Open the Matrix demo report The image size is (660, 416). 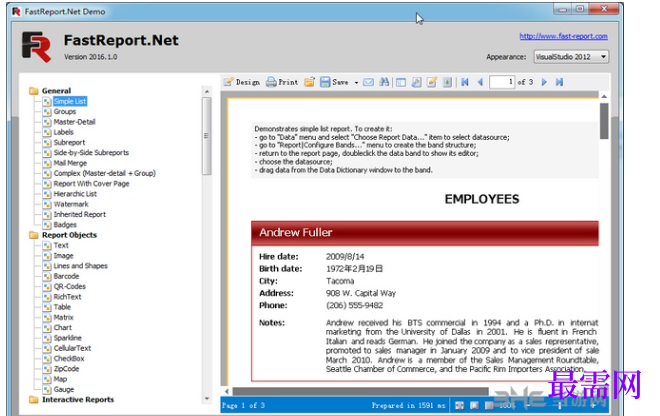click(64, 317)
